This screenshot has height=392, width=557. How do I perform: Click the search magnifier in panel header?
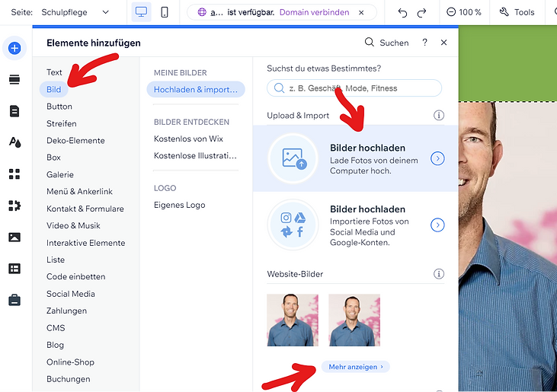pyautogui.click(x=370, y=43)
